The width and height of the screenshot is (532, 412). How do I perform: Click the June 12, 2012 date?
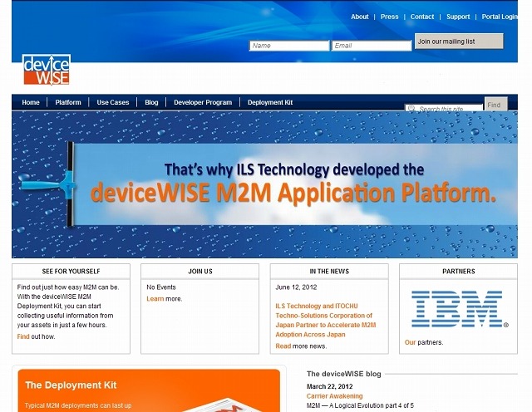point(296,287)
